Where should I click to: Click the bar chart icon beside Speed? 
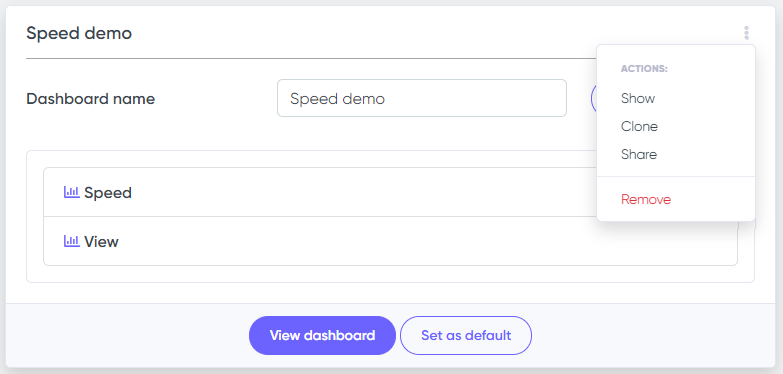(71, 192)
